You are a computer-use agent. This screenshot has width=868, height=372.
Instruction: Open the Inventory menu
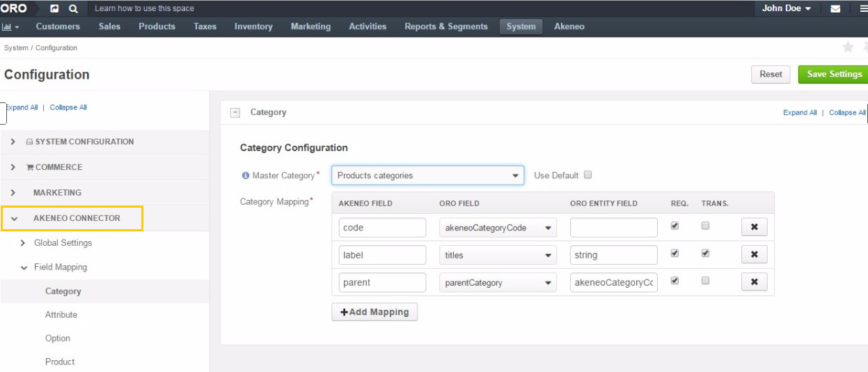click(x=253, y=26)
